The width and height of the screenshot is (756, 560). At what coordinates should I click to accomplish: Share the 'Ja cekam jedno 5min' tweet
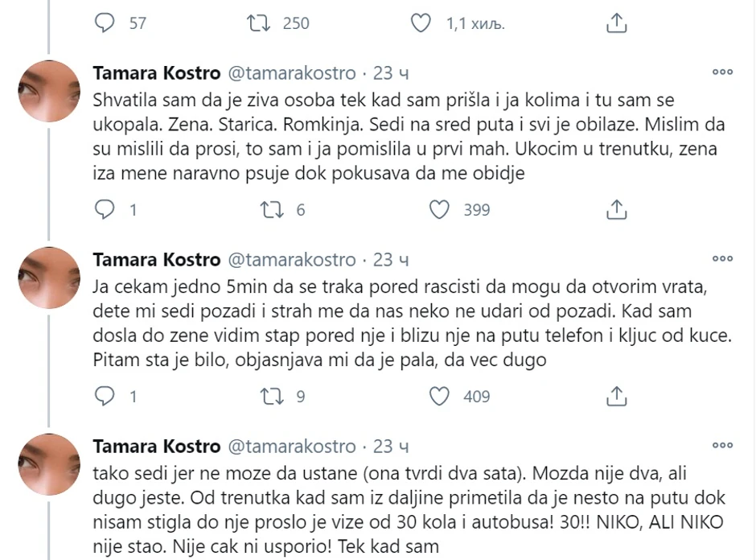coord(616,396)
